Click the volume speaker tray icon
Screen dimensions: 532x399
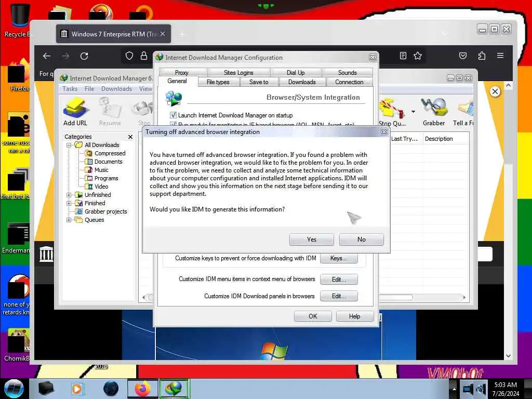pos(481,389)
